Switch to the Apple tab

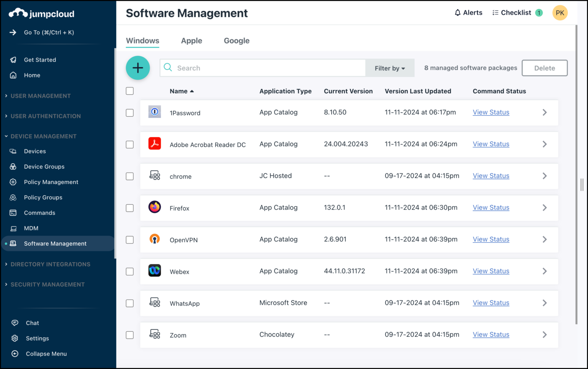pos(191,41)
